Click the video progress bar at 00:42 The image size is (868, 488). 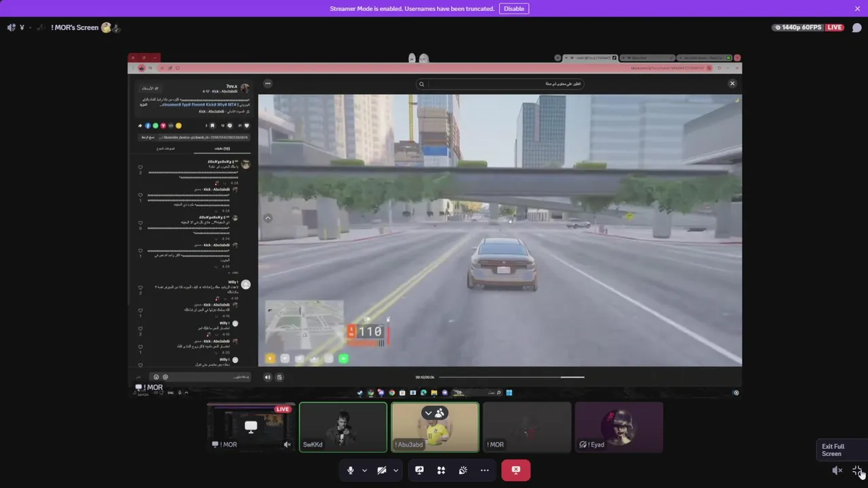point(512,378)
